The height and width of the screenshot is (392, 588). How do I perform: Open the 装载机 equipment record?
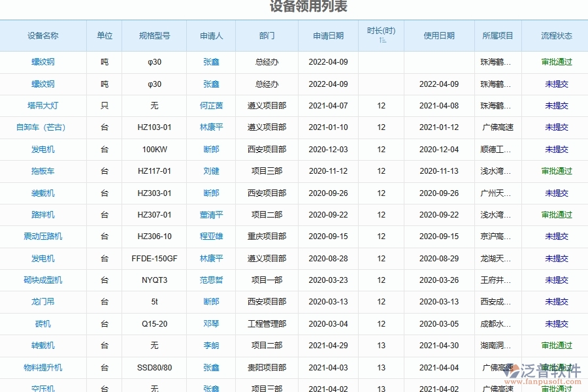pyautogui.click(x=43, y=193)
